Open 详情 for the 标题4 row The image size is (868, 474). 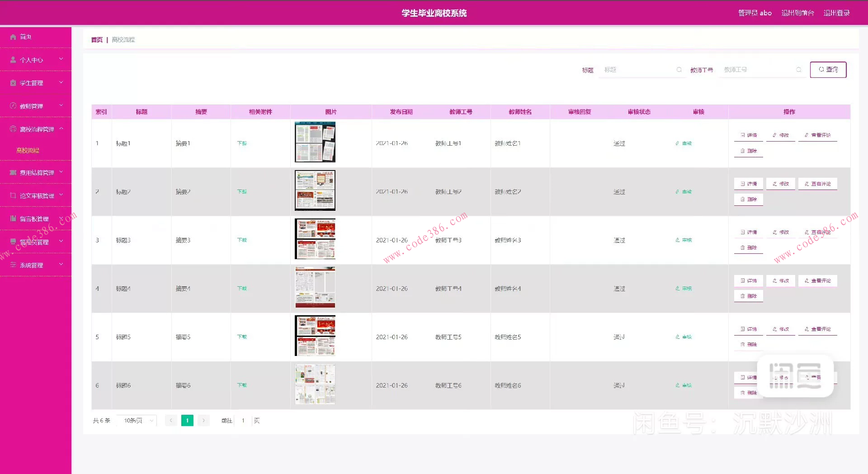(x=749, y=280)
